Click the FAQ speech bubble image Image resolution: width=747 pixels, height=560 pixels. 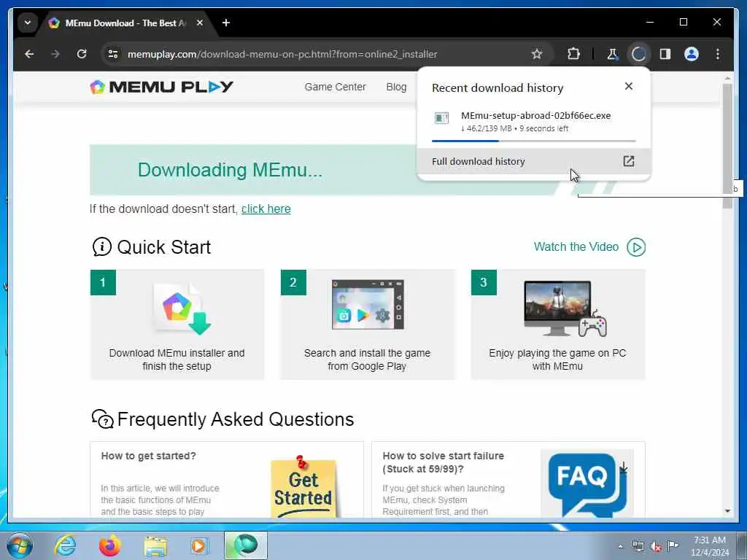(x=587, y=483)
